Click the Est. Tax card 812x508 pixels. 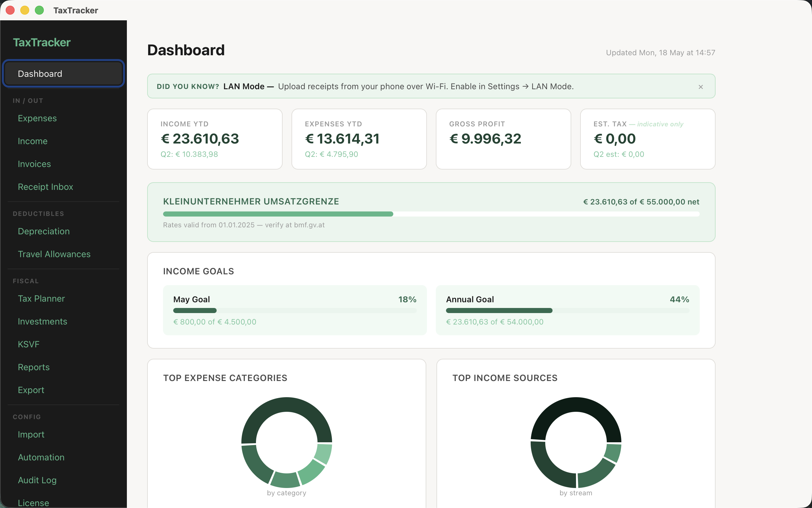tap(648, 139)
